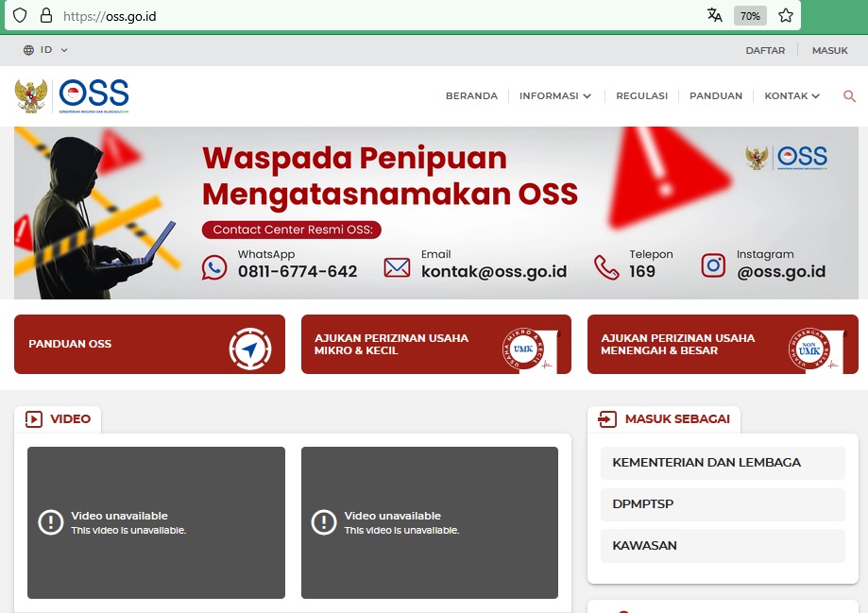Viewport: 868px width, 613px height.
Task: Click the login arrow icon beside MASUK SEBAGAI
Action: point(607,419)
